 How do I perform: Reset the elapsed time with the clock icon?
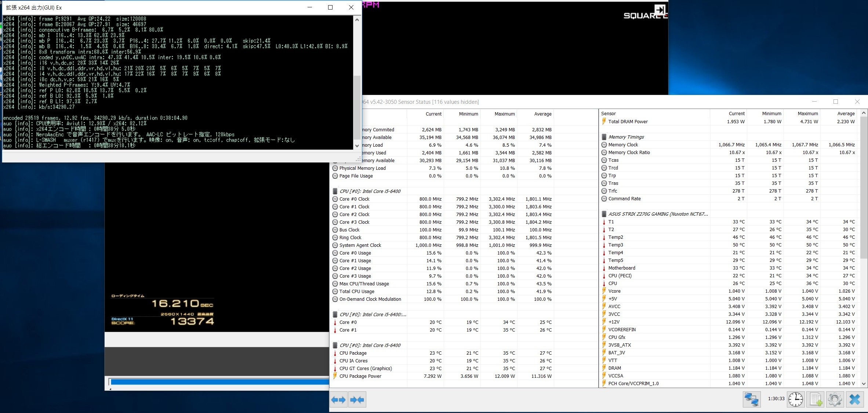796,399
